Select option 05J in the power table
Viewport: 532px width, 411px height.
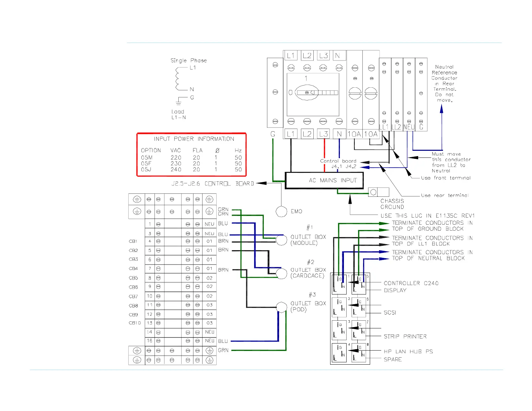point(146,170)
